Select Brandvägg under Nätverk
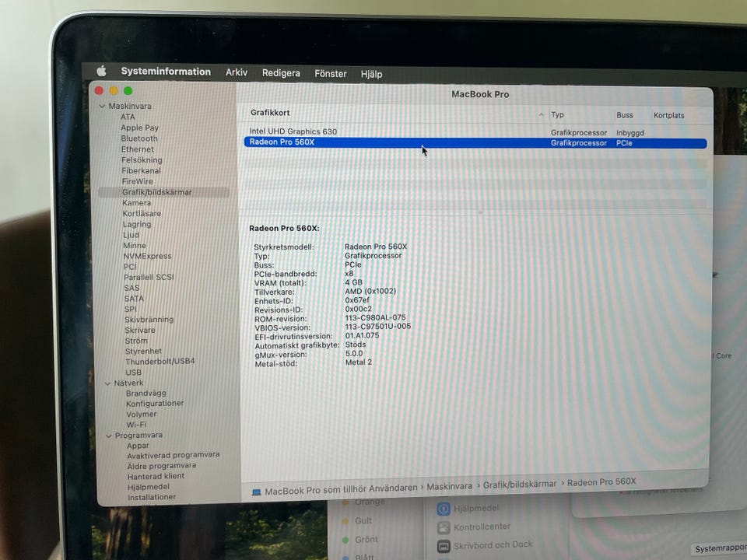Viewport: 747px width, 560px height. point(146,394)
